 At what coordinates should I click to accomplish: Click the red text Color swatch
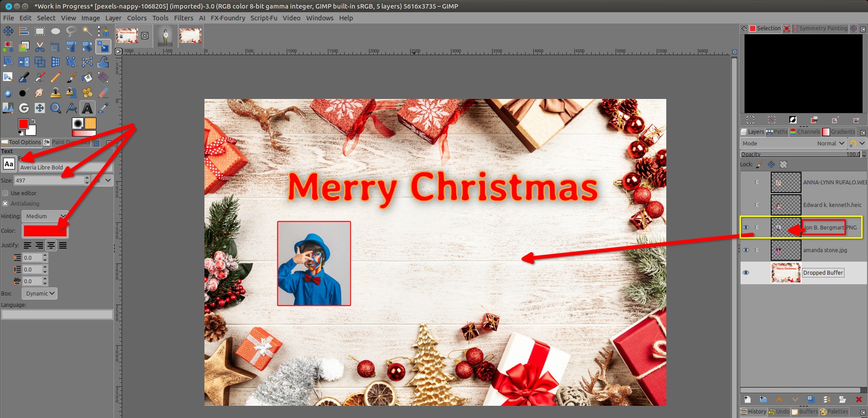click(x=45, y=231)
